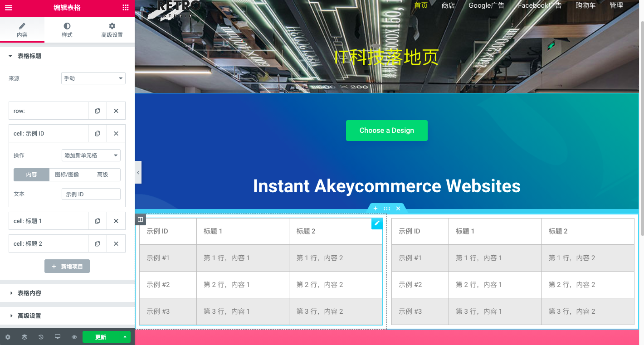Open the revision history icon
Viewport: 644px width, 345px height.
(41, 337)
